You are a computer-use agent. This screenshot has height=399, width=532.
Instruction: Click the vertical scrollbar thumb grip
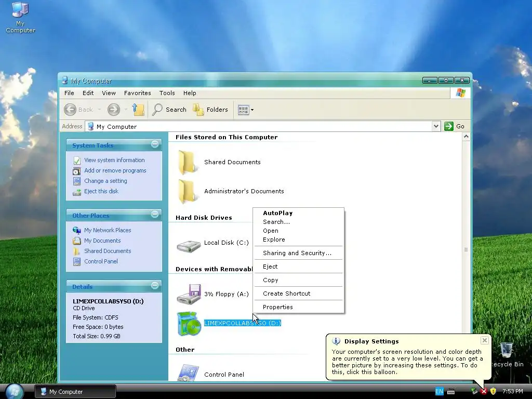coord(466,250)
